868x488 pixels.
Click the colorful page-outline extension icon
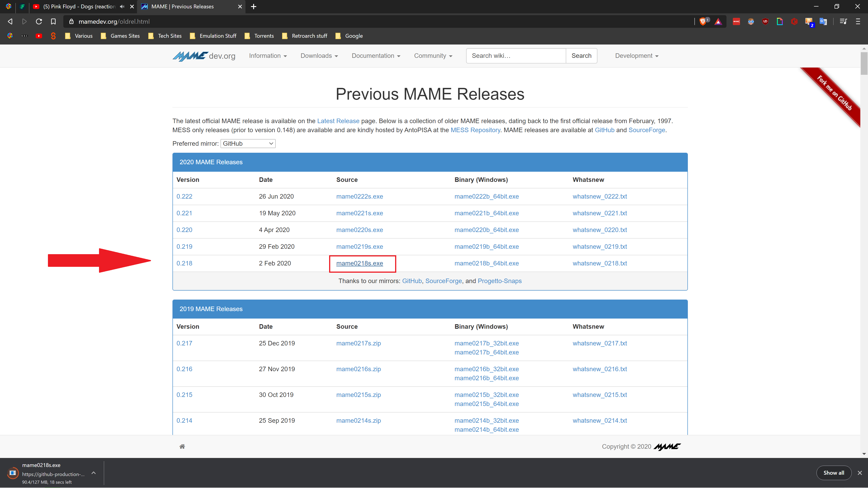tap(780, 21)
